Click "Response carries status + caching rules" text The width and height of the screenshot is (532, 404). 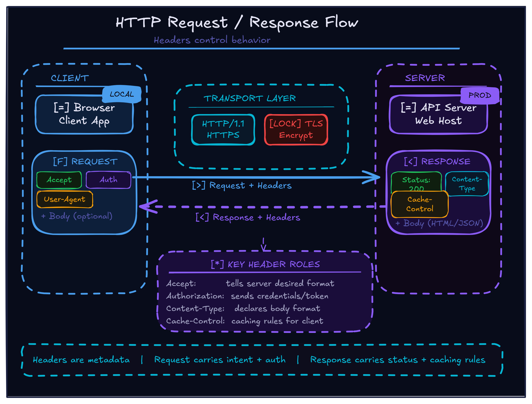point(398,360)
